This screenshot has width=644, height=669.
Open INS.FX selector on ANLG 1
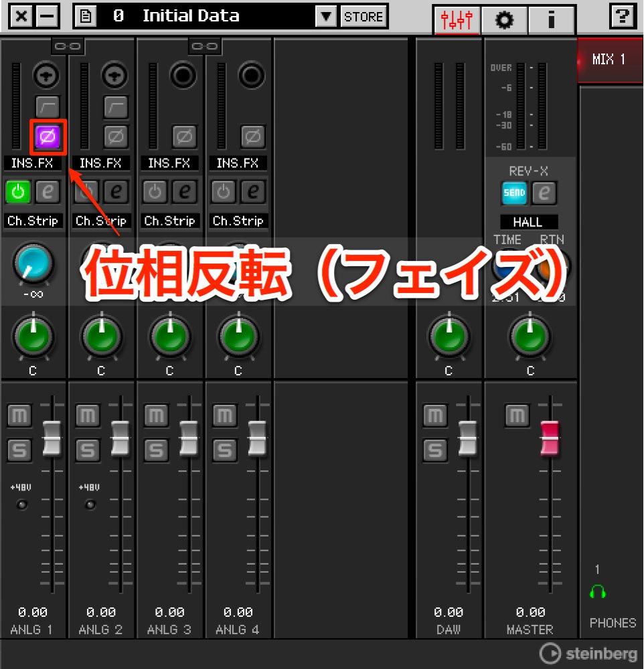click(32, 163)
